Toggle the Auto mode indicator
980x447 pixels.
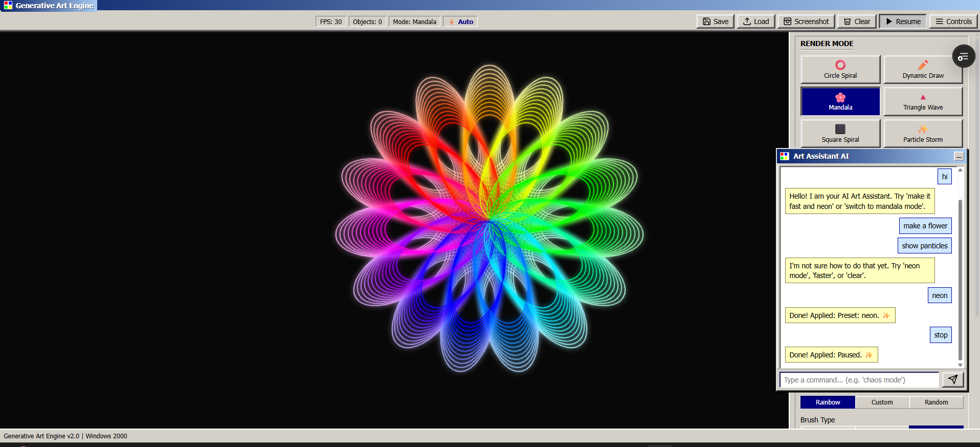click(460, 22)
